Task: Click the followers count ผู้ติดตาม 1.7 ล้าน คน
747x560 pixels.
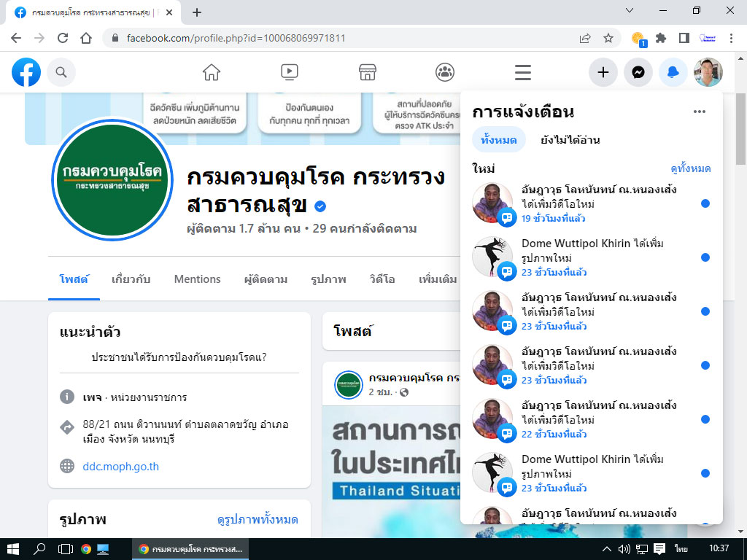Action: [244, 229]
